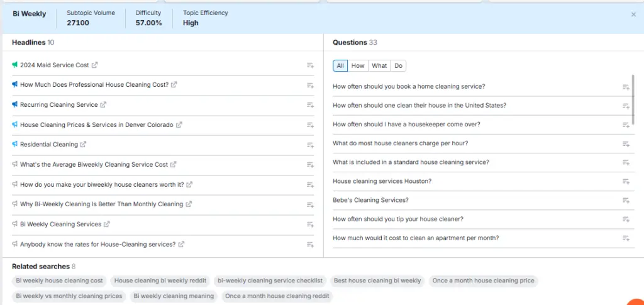Select 'Once a month house cleaning price' tag
The height and width of the screenshot is (305, 644).
483,281
